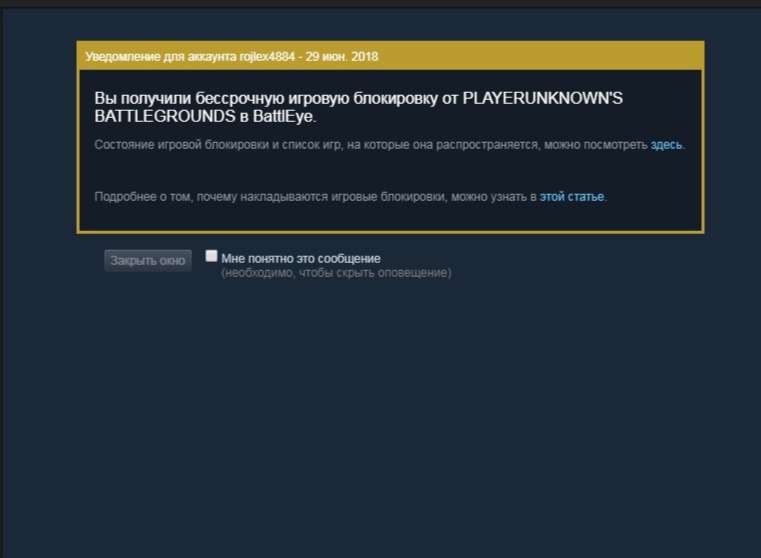
Task: Open the 'этой статье' link about game bans
Action: (572, 197)
